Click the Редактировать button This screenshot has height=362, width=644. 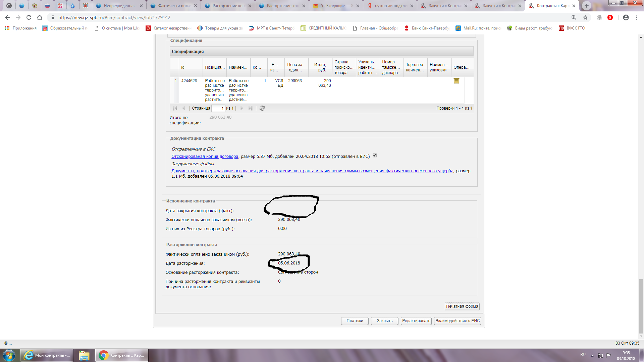[x=416, y=321]
